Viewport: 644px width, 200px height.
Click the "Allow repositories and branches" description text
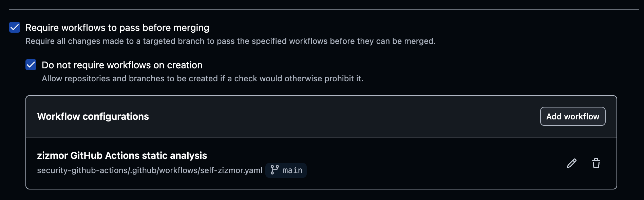pyautogui.click(x=202, y=79)
